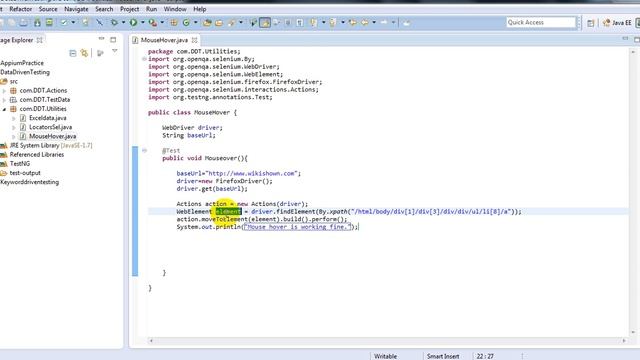This screenshot has height=360, width=640.
Task: Select Referenced Libraries entry
Action: pos(37,155)
